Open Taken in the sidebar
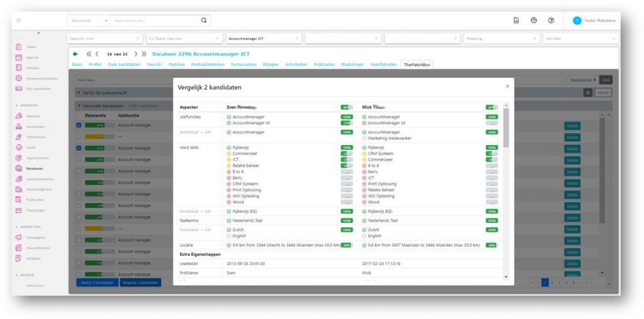The height and width of the screenshot is (319, 644). coord(31,47)
